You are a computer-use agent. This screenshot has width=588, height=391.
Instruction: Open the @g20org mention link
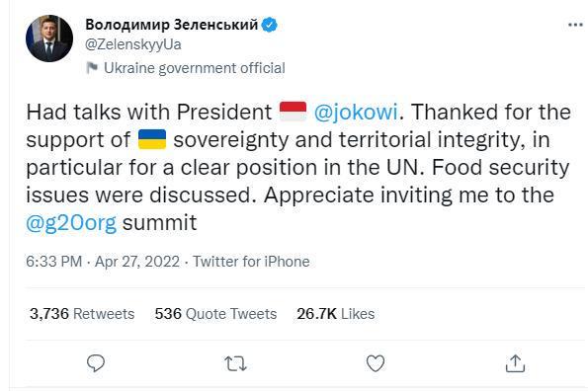click(x=71, y=223)
